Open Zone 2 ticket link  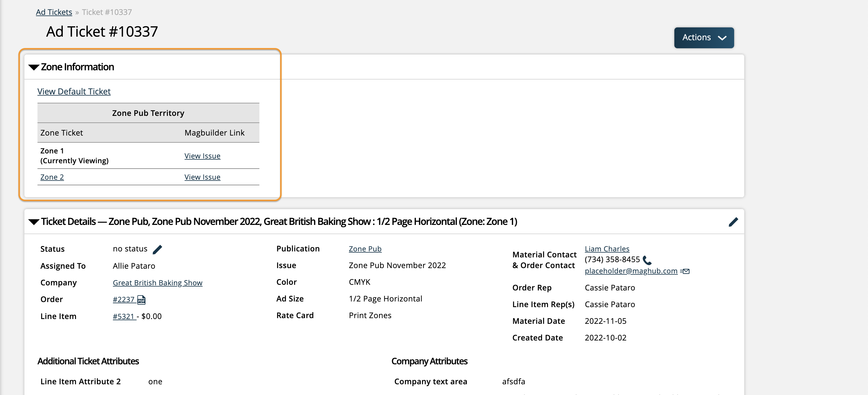click(x=52, y=177)
